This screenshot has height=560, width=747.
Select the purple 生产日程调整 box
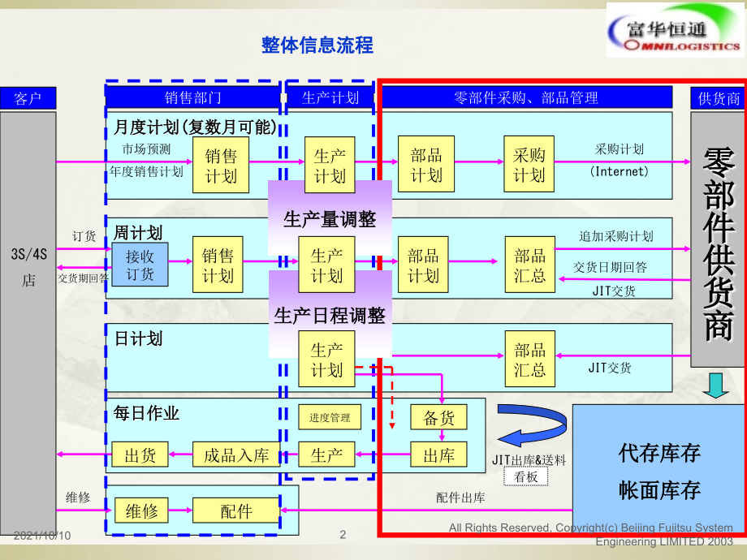[x=330, y=314]
